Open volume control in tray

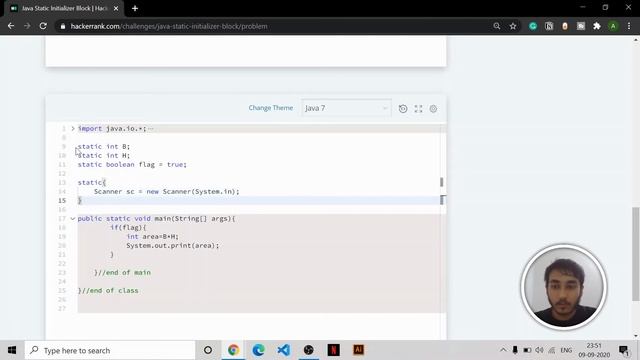[x=539, y=350]
